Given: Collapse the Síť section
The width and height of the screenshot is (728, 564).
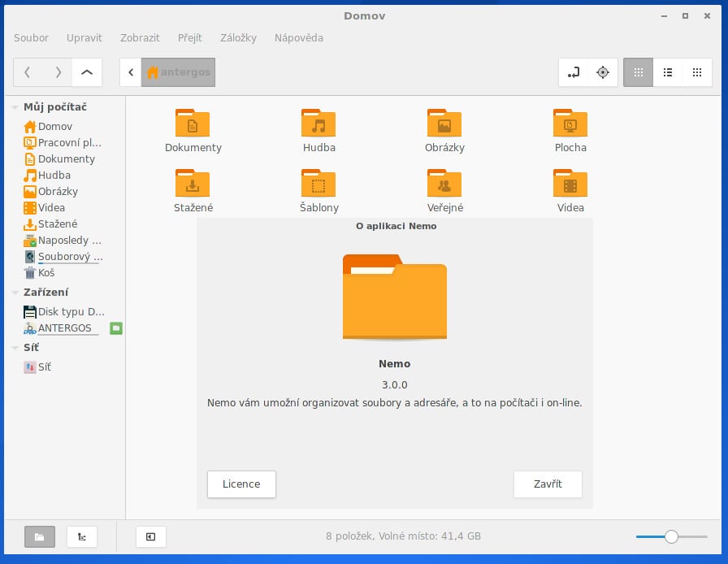Looking at the screenshot, I should [x=15, y=347].
